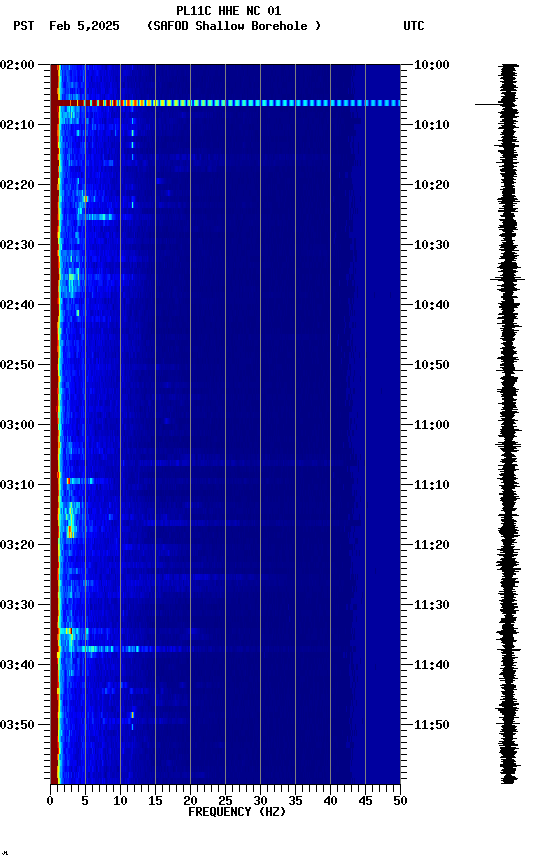The width and height of the screenshot is (552, 864).
Task: Click the 03:50 PST time label
Action: click(x=17, y=725)
